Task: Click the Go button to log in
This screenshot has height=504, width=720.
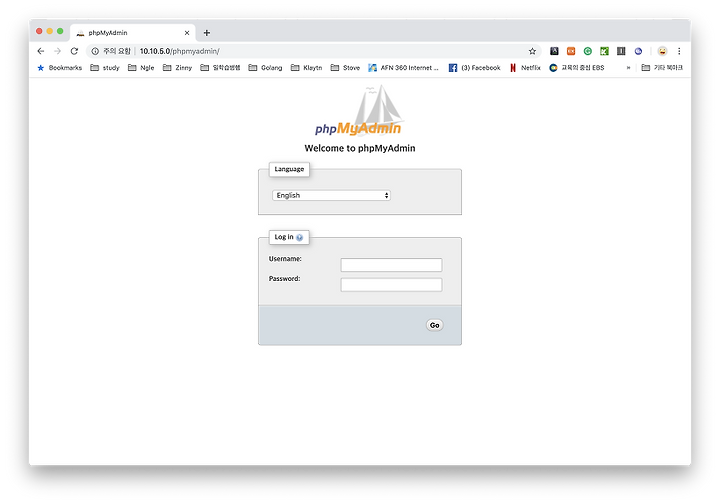Action: (434, 325)
